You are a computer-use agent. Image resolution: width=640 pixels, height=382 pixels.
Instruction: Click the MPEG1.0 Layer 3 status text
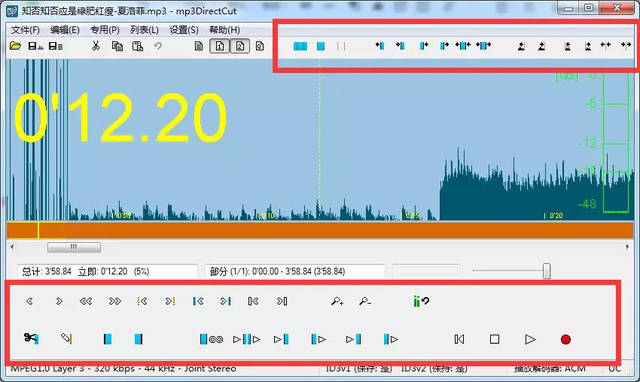[x=123, y=369]
